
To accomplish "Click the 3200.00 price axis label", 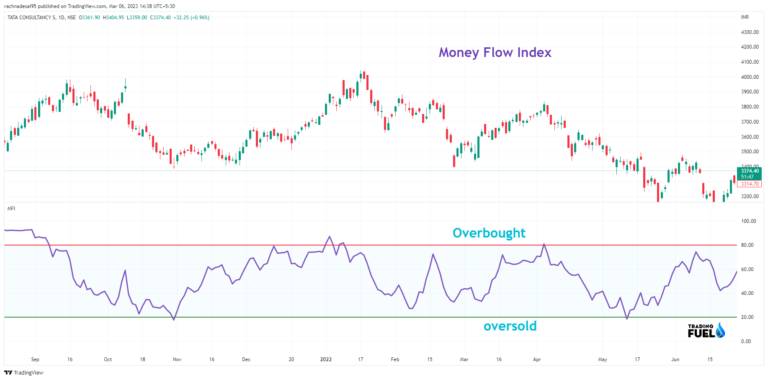I will pos(750,197).
